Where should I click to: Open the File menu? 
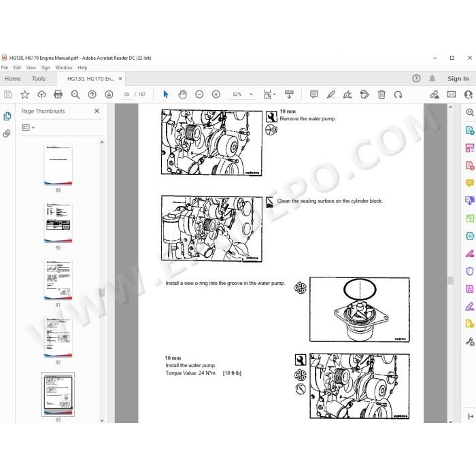tap(5, 67)
